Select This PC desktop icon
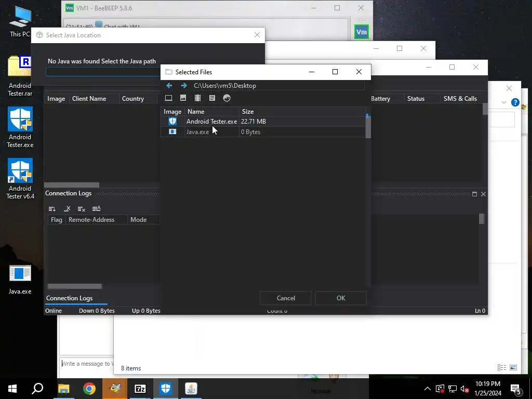This screenshot has height=399, width=532. coord(20,21)
